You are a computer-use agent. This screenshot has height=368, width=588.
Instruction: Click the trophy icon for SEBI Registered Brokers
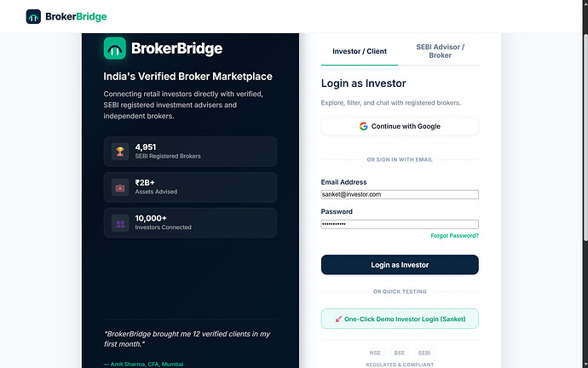(x=120, y=152)
